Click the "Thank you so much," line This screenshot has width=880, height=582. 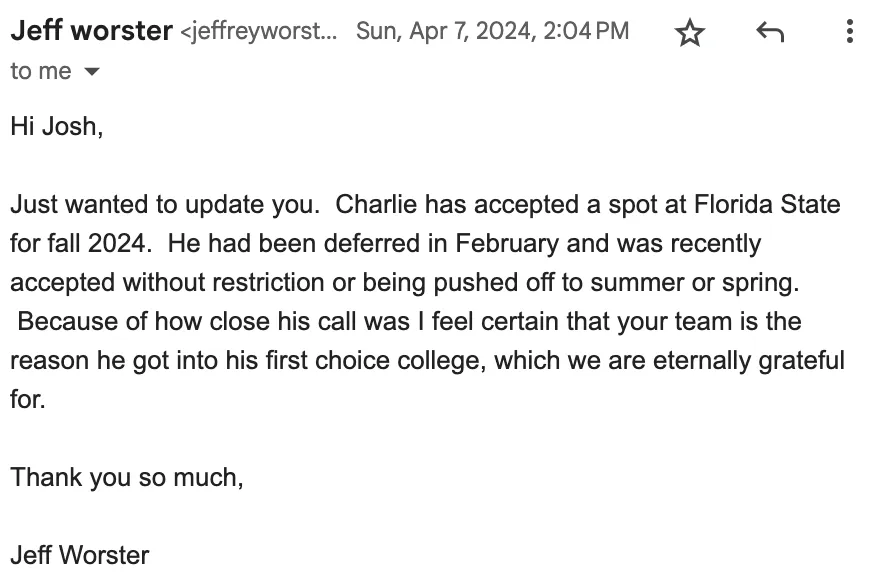tap(127, 477)
